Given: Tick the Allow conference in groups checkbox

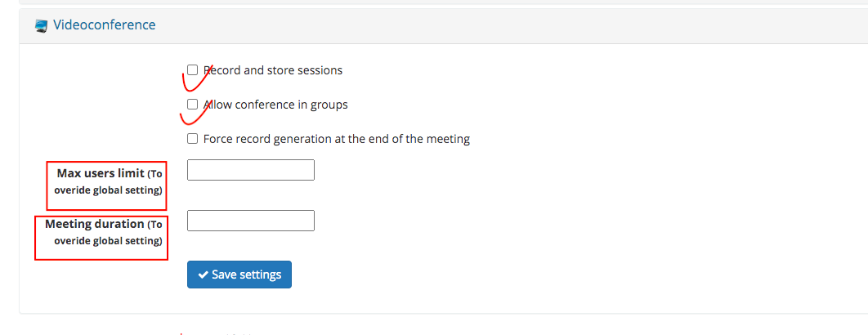Looking at the screenshot, I should point(192,104).
